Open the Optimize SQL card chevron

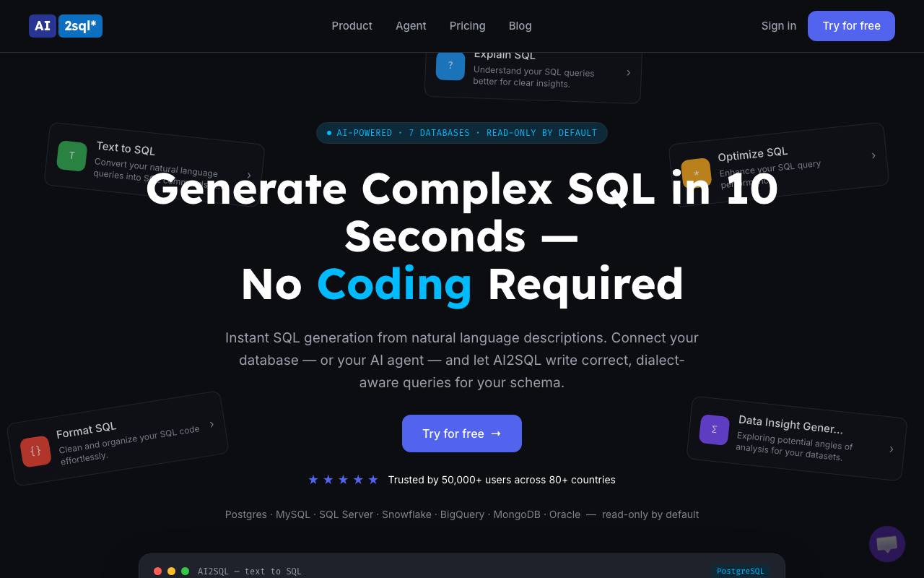pos(873,155)
